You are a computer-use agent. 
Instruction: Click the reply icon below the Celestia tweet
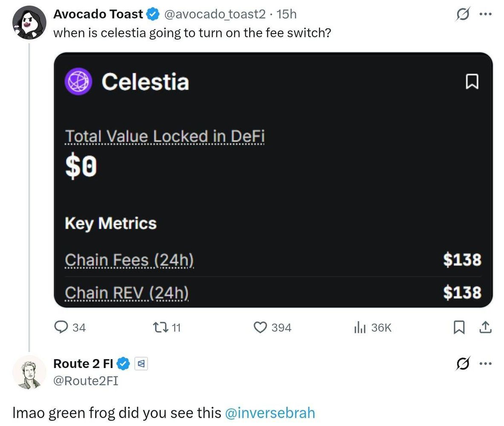(62, 327)
